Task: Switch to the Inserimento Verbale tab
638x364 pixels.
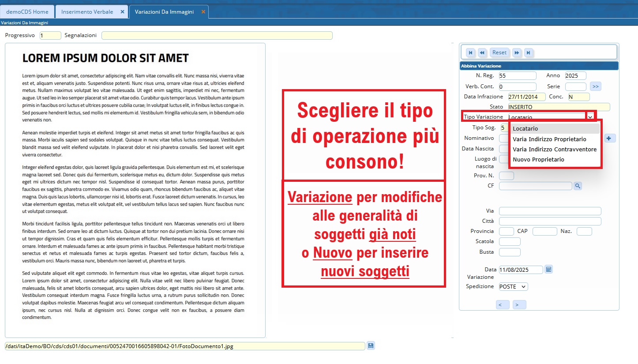Action: 87,12
